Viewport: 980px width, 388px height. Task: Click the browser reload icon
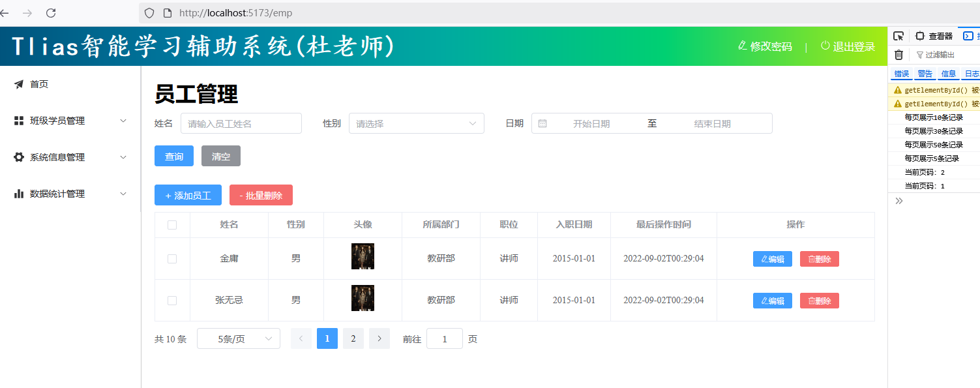pyautogui.click(x=50, y=13)
